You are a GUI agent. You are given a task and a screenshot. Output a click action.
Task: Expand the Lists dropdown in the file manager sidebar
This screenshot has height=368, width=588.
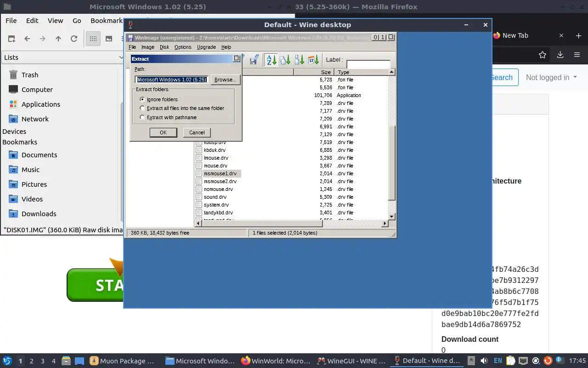[63, 57]
